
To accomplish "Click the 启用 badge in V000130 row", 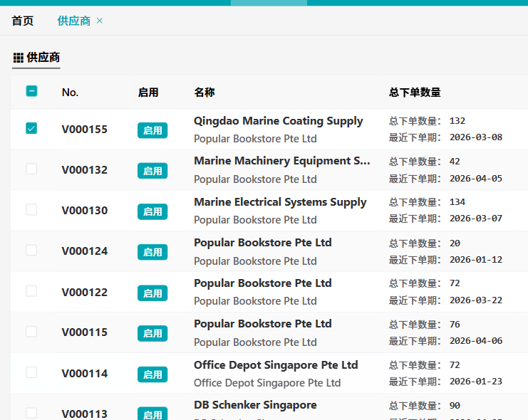I will [152, 211].
